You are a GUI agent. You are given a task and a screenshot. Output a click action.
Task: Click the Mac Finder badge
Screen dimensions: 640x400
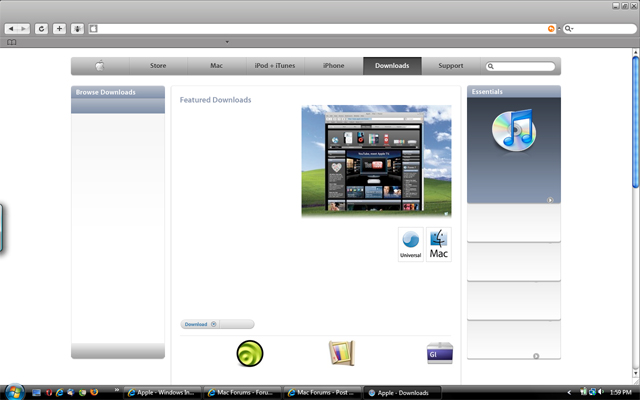tap(439, 244)
